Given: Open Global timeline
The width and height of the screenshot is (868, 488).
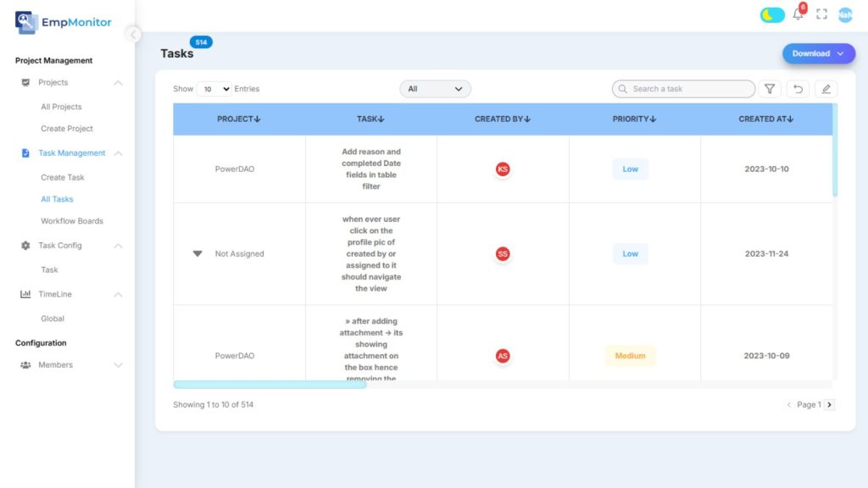Looking at the screenshot, I should [x=52, y=319].
